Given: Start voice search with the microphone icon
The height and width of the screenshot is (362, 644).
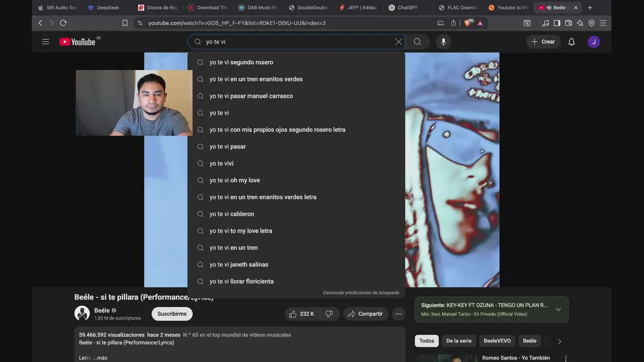Looking at the screenshot, I should pos(443,42).
